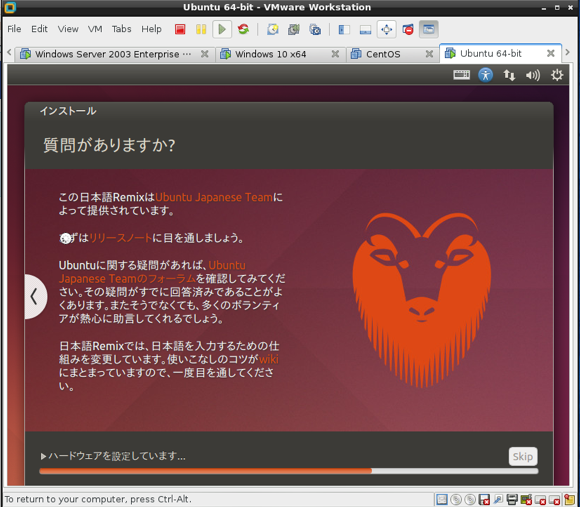Click the Skip button

tap(523, 456)
